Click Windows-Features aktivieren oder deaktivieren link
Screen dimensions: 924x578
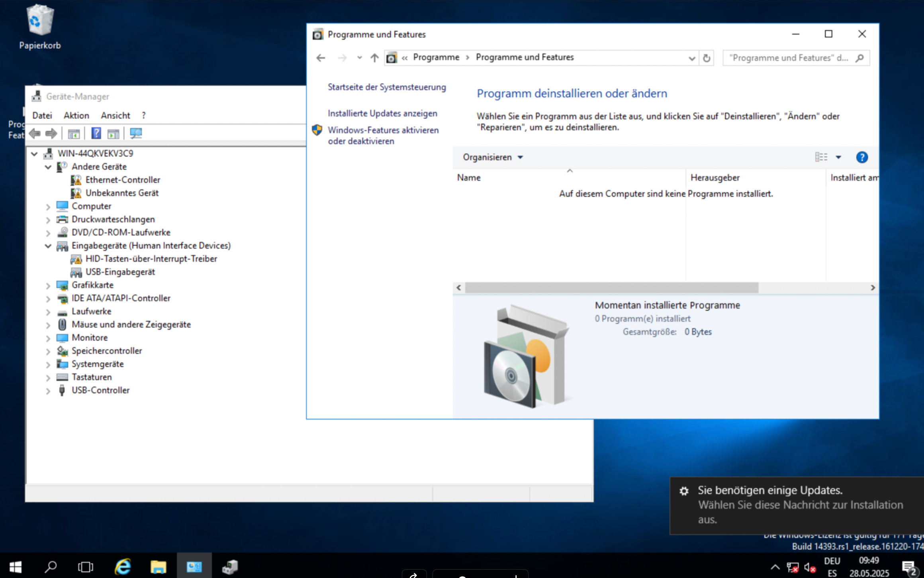tap(383, 136)
